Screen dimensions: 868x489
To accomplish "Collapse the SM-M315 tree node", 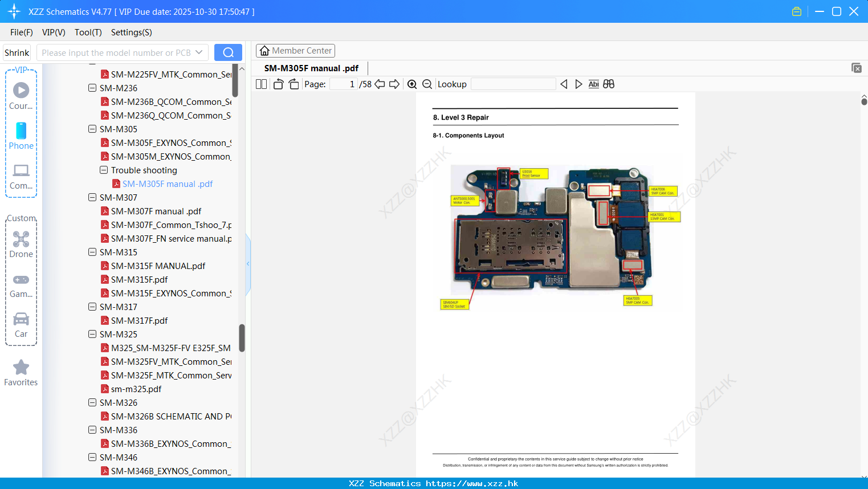I will (92, 252).
